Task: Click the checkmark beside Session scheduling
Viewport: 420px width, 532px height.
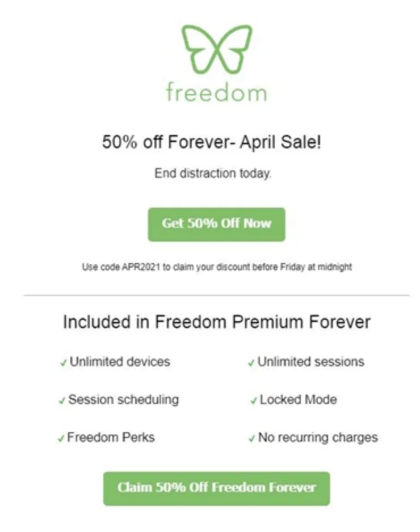Action: point(62,401)
